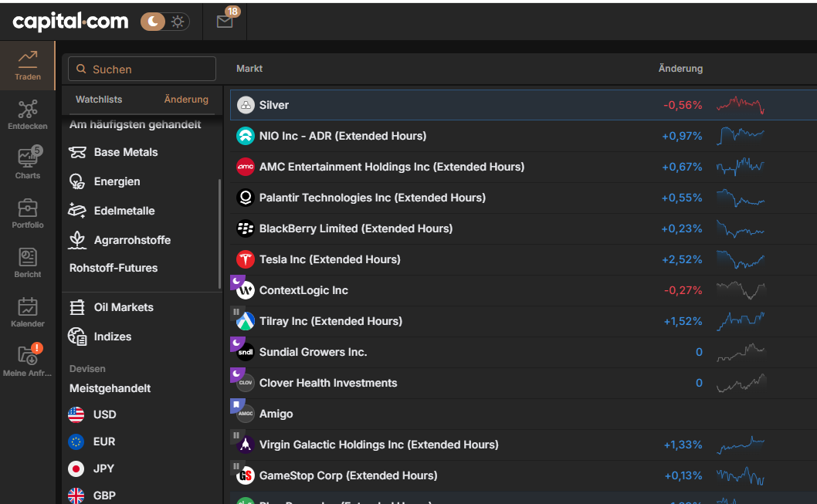Click the NIO logo icon
817x504 pixels.
[246, 136]
